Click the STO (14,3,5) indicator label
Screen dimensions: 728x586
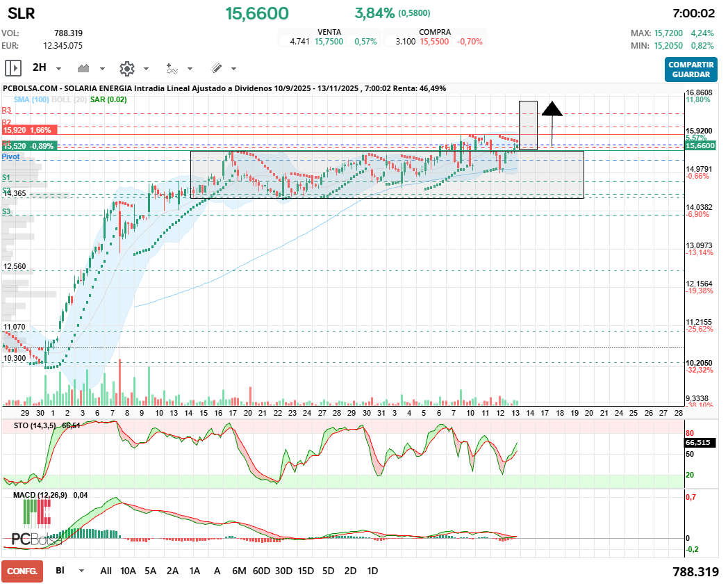pyautogui.click(x=36, y=425)
